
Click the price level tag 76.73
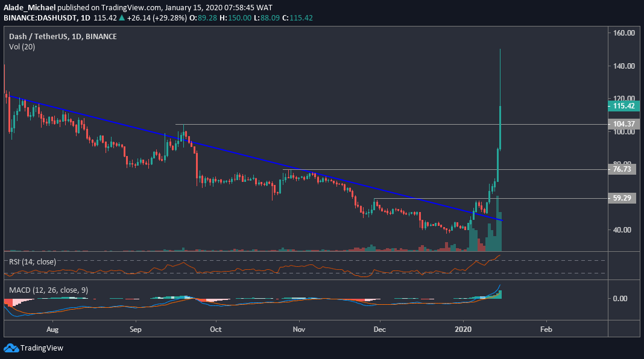click(x=622, y=170)
